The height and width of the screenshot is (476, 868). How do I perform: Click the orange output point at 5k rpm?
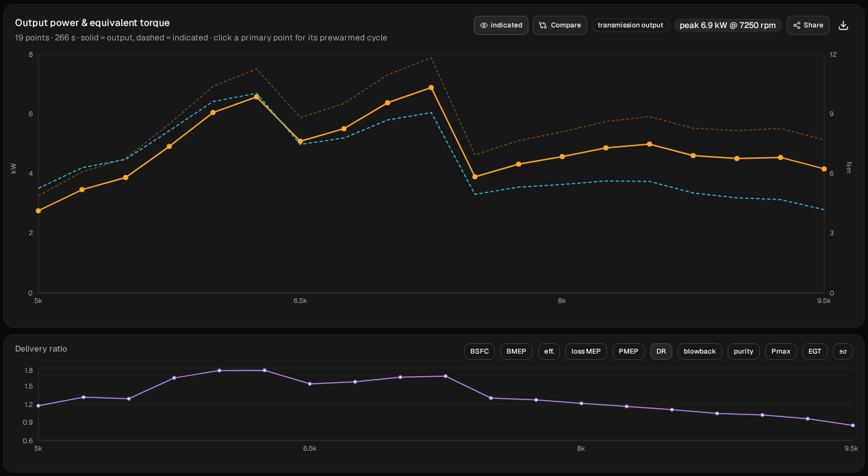38,211
